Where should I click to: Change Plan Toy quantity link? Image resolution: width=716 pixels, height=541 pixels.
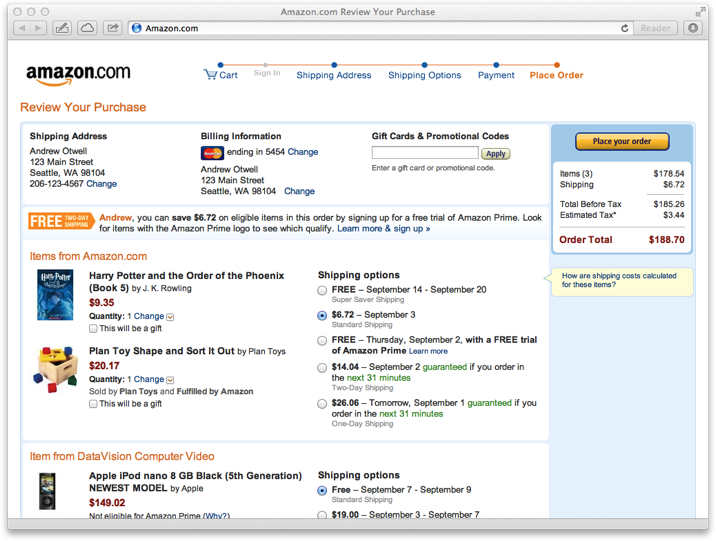tap(149, 379)
